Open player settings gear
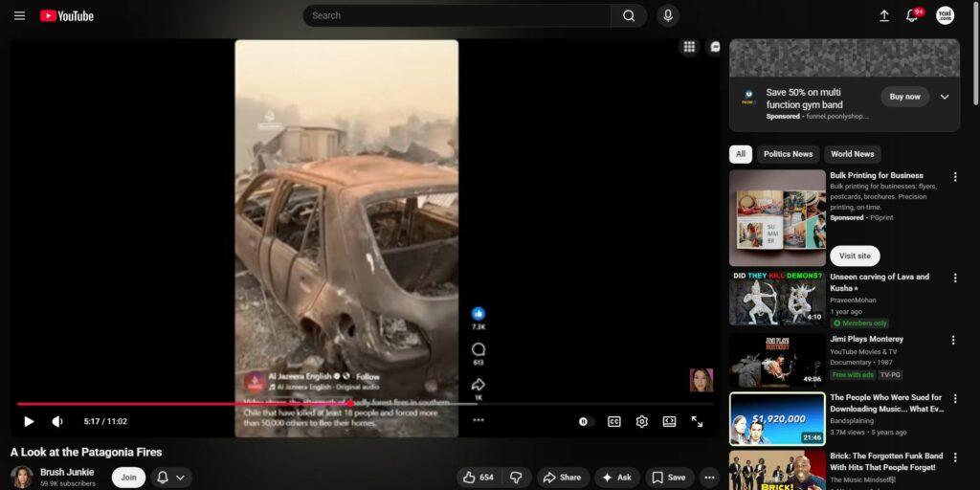Image resolution: width=980 pixels, height=490 pixels. (641, 421)
